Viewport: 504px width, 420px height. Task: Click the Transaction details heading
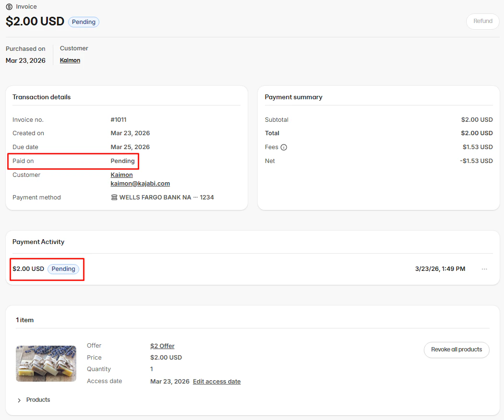click(x=41, y=97)
